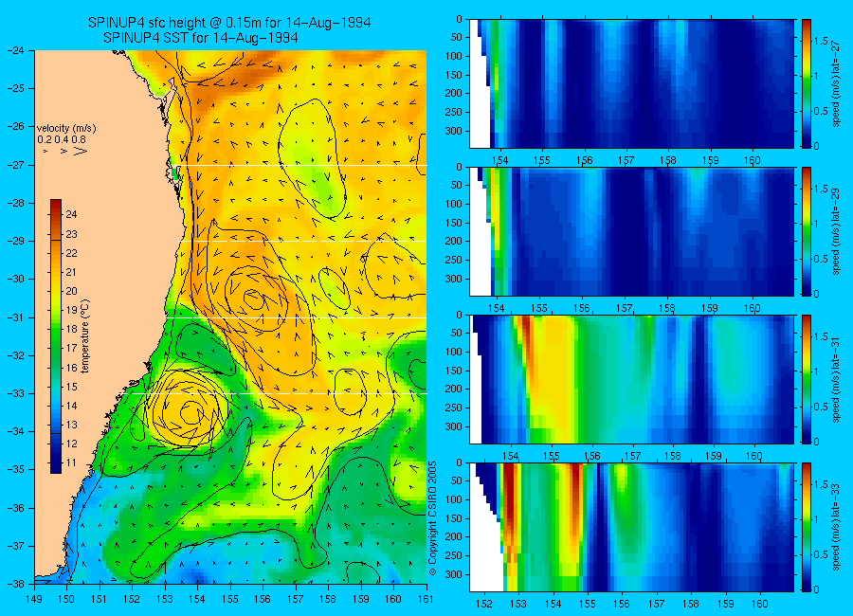
Task: Click the '11' tick on the temperature color bar
Action: pyautogui.click(x=71, y=463)
